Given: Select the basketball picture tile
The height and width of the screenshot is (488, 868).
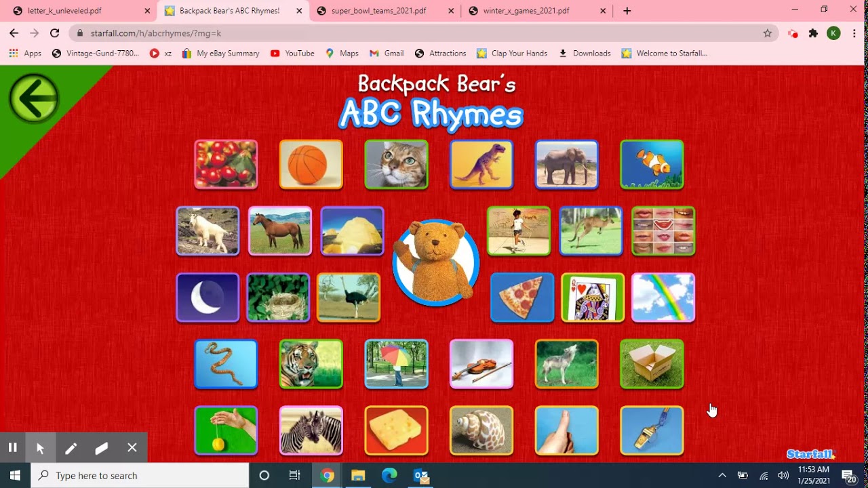Looking at the screenshot, I should 311,164.
